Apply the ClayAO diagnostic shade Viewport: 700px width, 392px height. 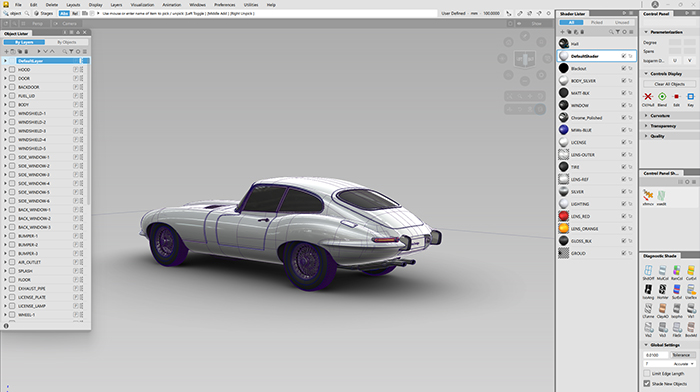(x=662, y=309)
